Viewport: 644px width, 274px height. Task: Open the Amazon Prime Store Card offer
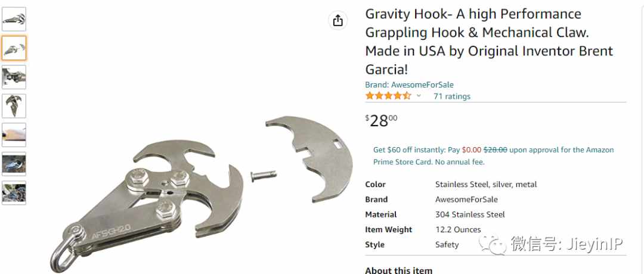pyautogui.click(x=493, y=156)
